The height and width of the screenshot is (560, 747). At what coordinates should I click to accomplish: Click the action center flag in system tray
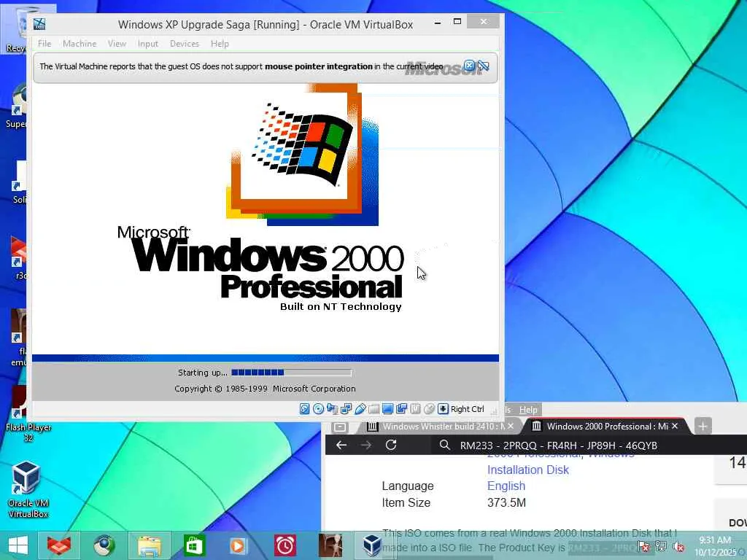(x=643, y=547)
